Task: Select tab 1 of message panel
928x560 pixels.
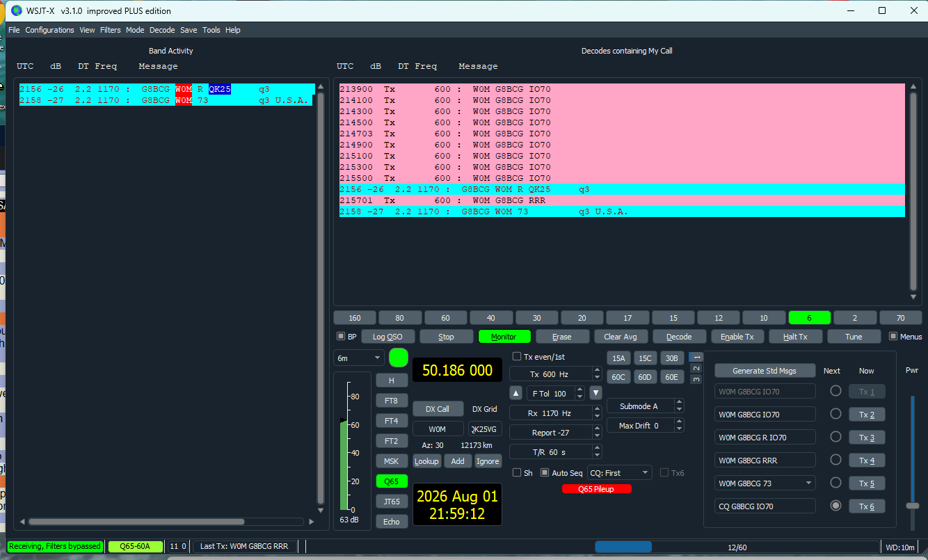Action: pyautogui.click(x=696, y=357)
